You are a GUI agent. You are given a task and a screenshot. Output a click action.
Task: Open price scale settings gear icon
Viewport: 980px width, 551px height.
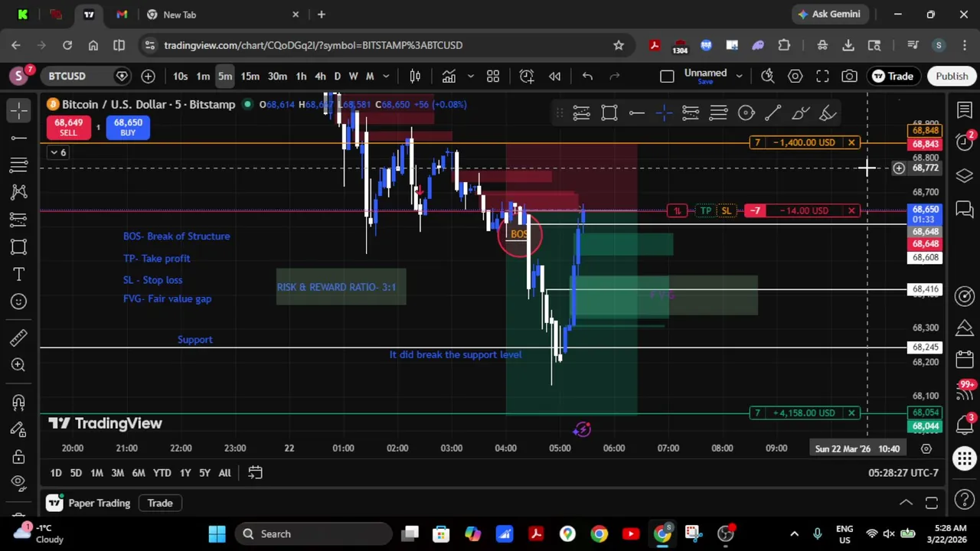926,448
